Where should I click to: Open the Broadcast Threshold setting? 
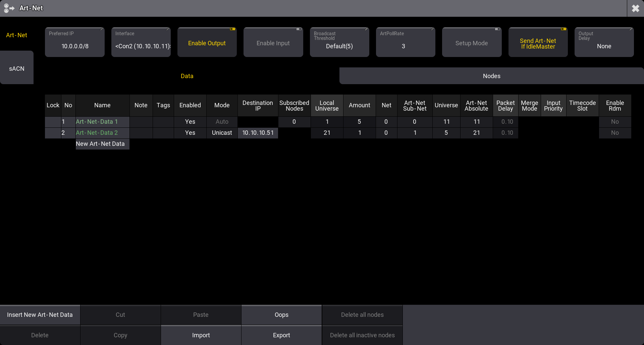point(339,43)
